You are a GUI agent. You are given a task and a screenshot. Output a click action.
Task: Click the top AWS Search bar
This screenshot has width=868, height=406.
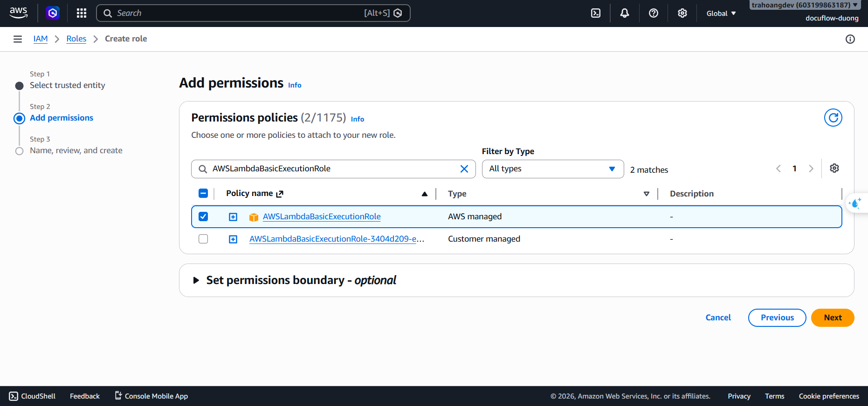(x=253, y=13)
